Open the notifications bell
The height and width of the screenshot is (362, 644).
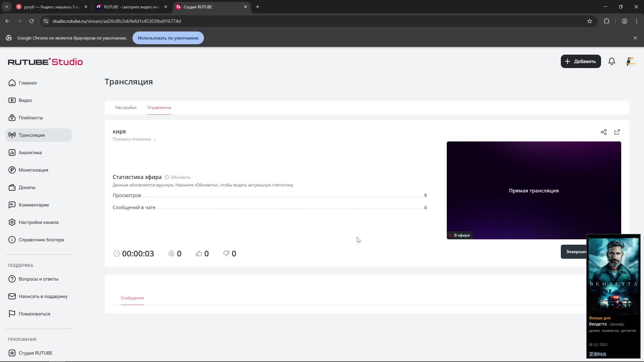point(611,61)
